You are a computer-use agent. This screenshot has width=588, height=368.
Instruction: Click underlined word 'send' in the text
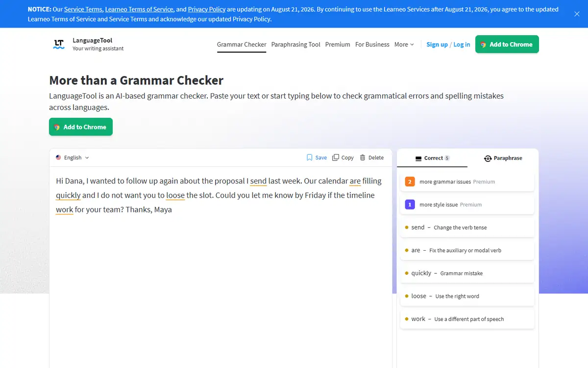point(258,181)
